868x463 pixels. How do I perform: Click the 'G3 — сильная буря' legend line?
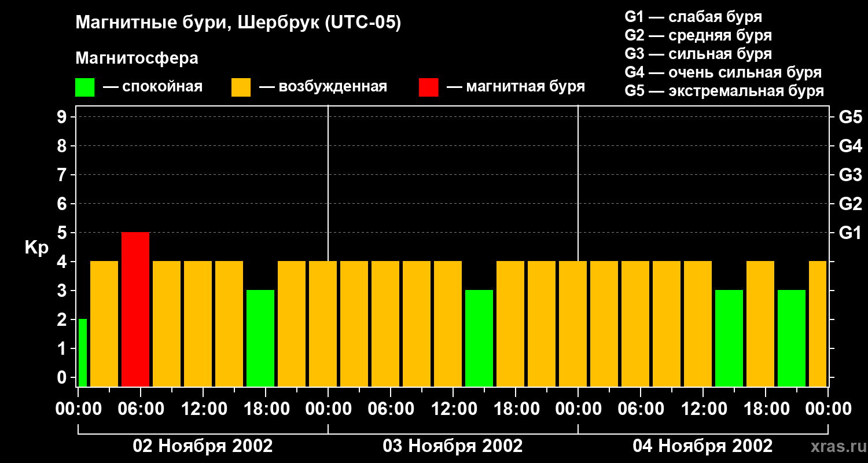[698, 54]
